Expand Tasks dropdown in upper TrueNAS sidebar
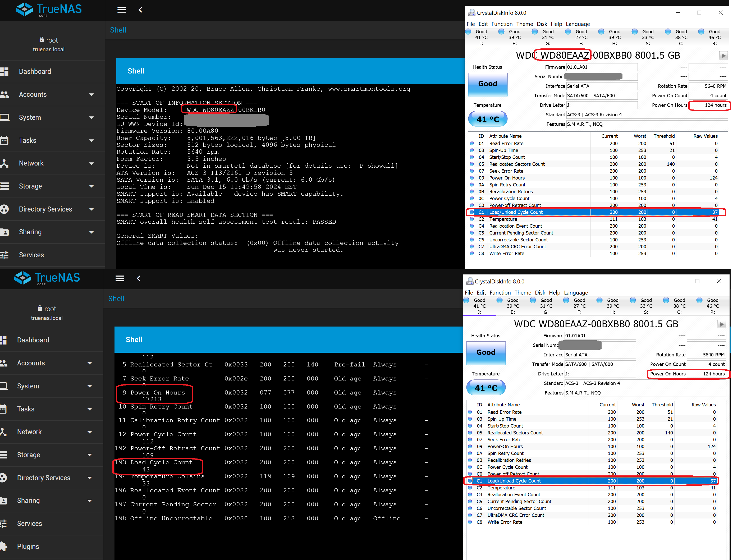This screenshot has width=733, height=560. coord(92,141)
